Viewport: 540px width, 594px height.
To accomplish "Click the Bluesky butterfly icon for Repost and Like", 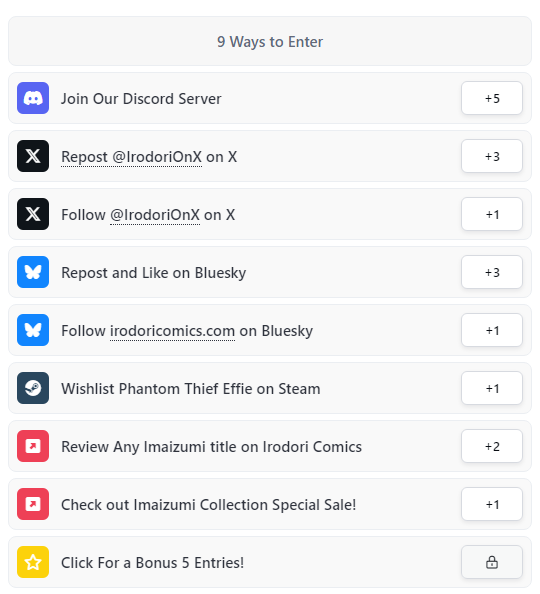I will click(x=33, y=272).
